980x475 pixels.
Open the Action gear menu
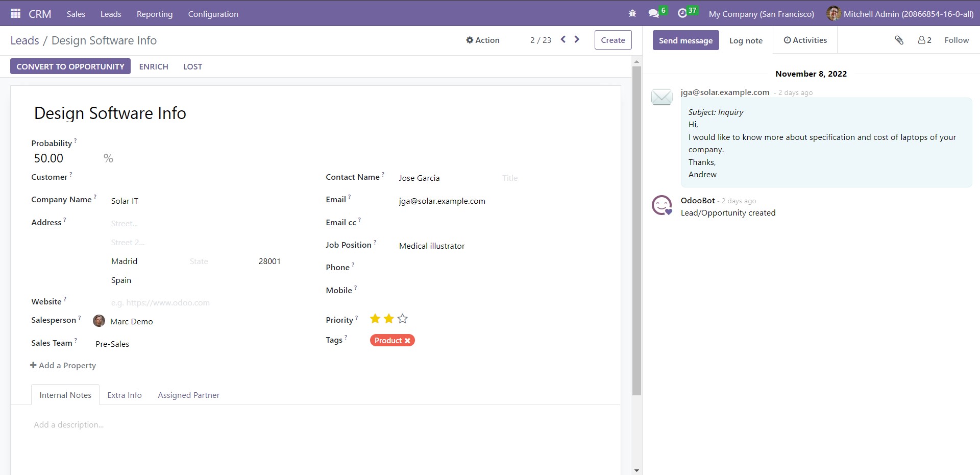(x=482, y=40)
